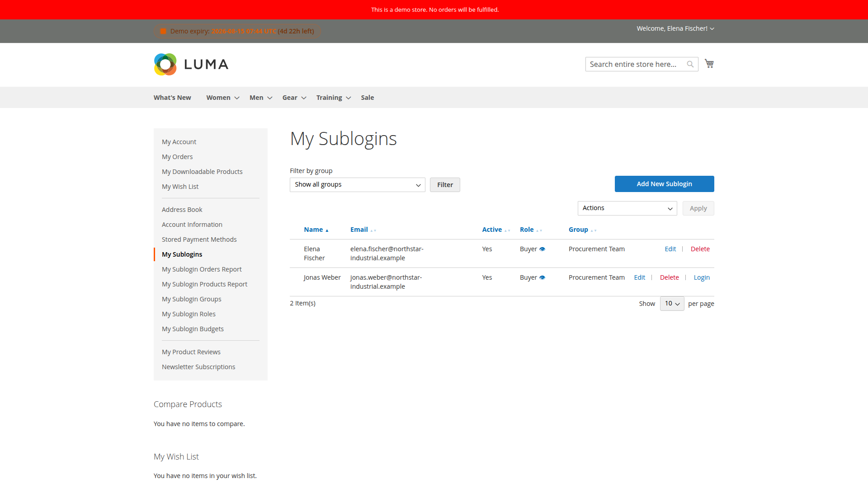Viewport: 868px width, 488px height.
Task: Click the Luma logo
Action: (191, 64)
